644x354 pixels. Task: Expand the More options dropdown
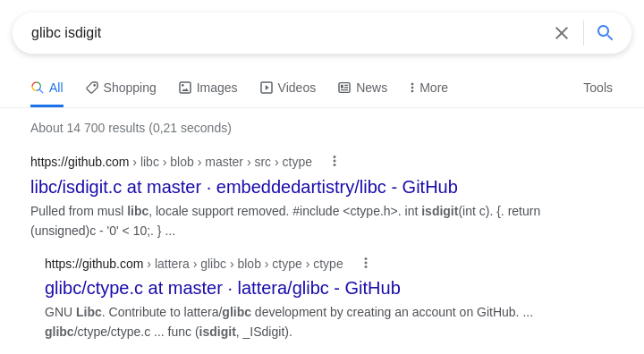point(428,88)
